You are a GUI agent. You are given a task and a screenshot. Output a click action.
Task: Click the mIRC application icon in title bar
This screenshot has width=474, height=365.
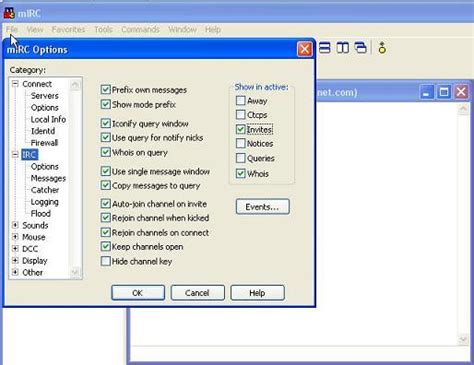(x=9, y=13)
